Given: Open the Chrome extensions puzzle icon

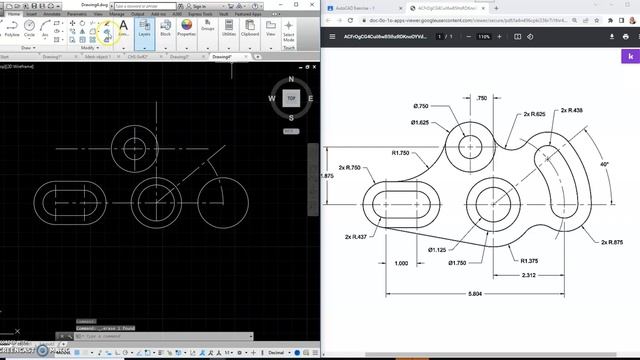Looking at the screenshot, I should (610, 20).
